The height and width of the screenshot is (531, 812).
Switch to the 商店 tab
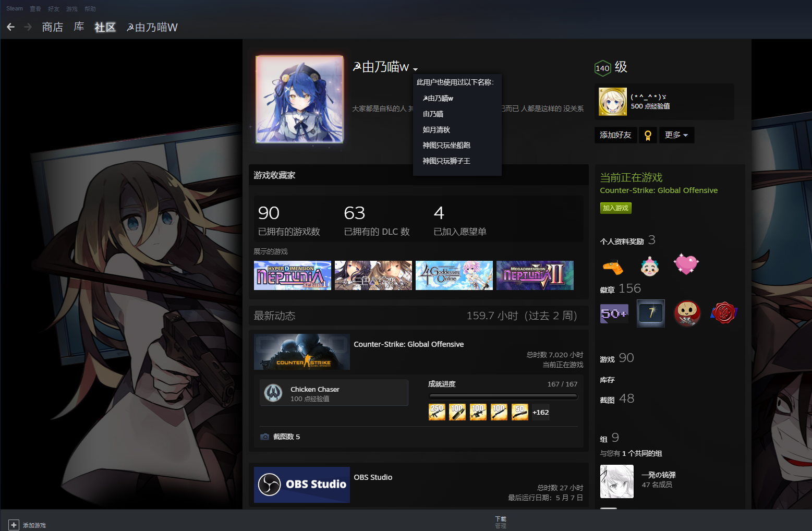(53, 27)
